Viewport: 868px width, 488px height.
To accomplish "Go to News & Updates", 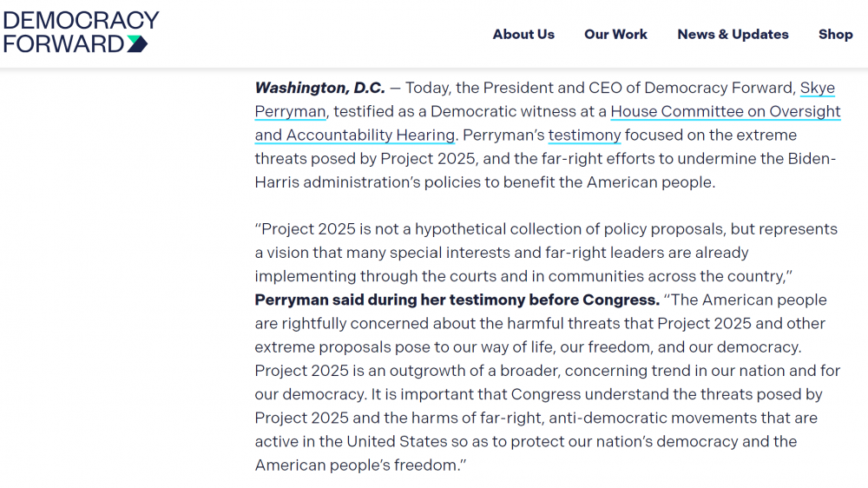I will pyautogui.click(x=733, y=35).
